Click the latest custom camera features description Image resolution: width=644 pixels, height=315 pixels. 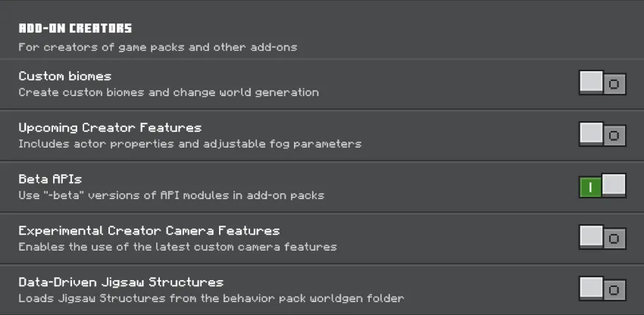click(x=177, y=247)
